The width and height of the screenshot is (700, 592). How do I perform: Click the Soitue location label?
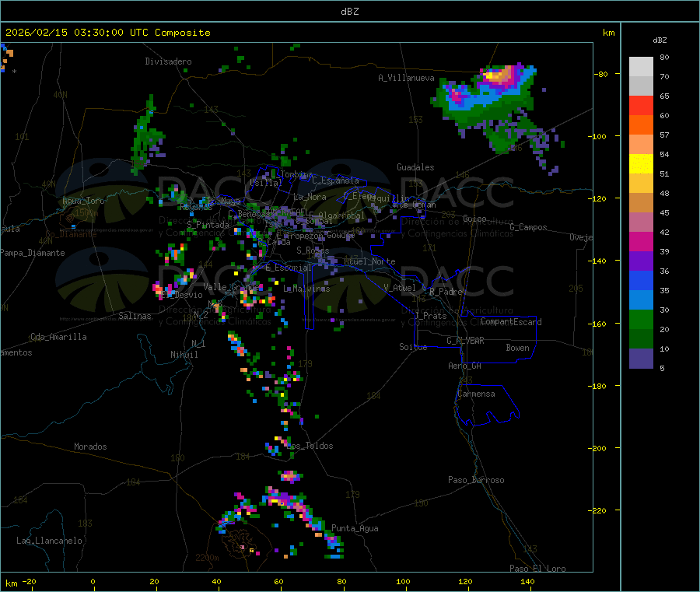pos(413,347)
